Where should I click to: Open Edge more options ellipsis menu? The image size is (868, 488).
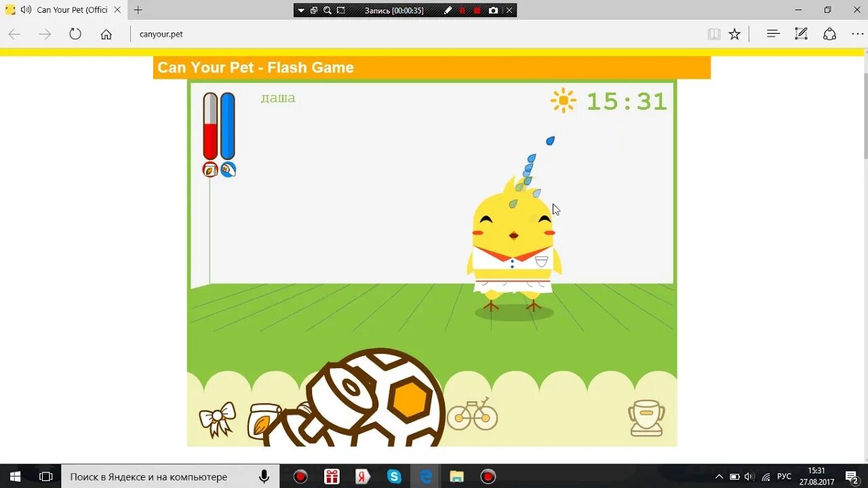point(857,34)
